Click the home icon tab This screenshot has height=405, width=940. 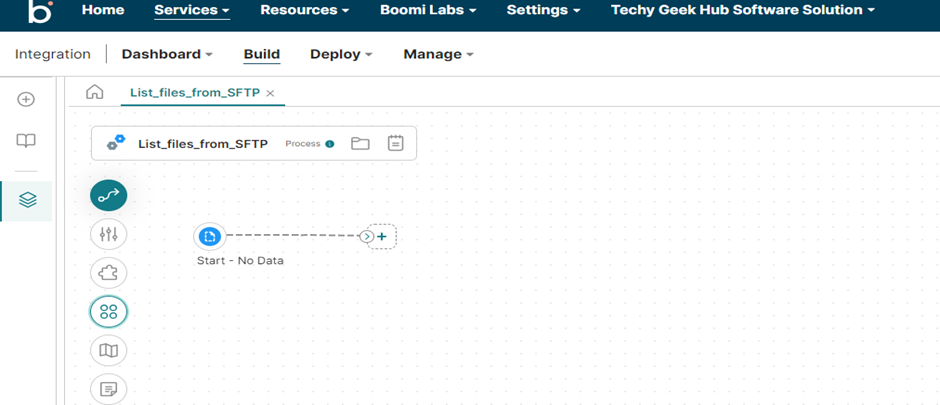[x=95, y=92]
